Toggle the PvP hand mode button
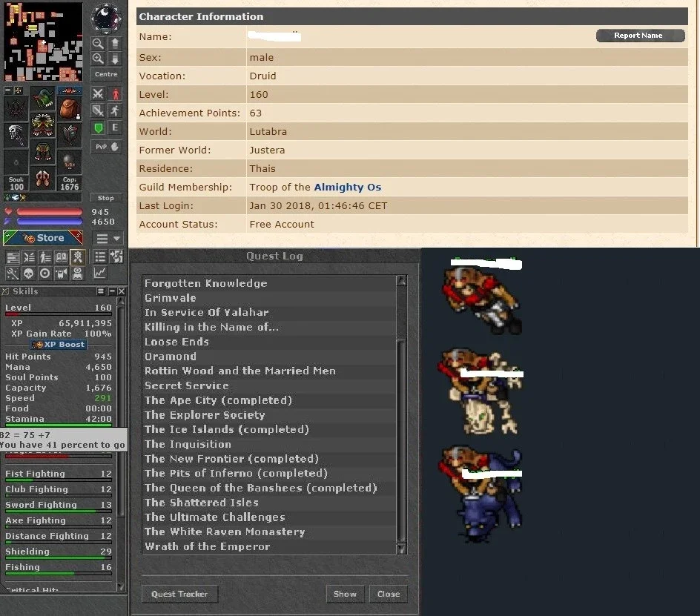This screenshot has height=616, width=700. pos(106,147)
